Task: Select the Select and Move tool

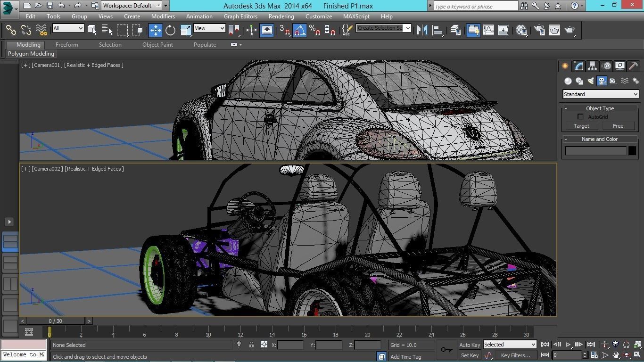Action: [155, 30]
